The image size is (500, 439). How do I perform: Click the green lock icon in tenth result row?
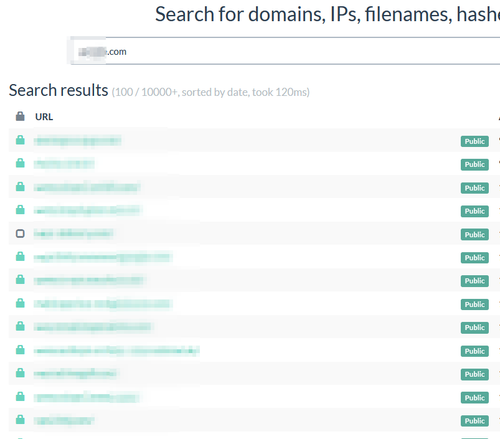(x=20, y=350)
